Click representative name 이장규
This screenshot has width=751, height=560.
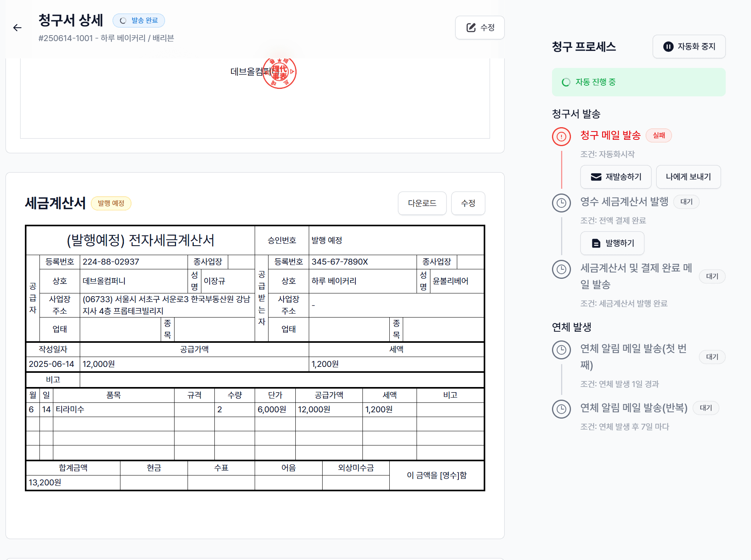click(214, 281)
